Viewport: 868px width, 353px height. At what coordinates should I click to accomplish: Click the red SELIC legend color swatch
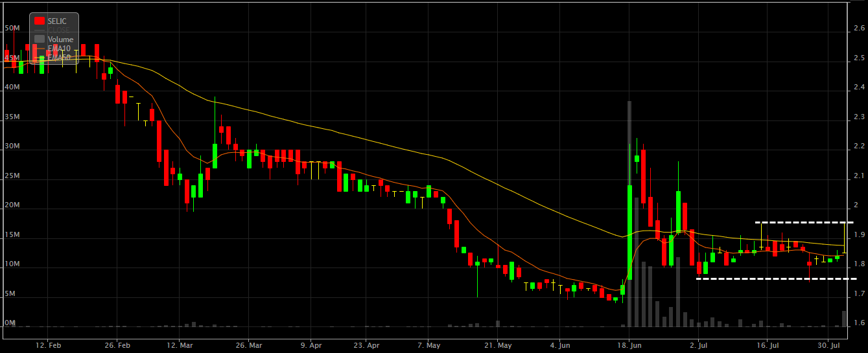coord(40,21)
